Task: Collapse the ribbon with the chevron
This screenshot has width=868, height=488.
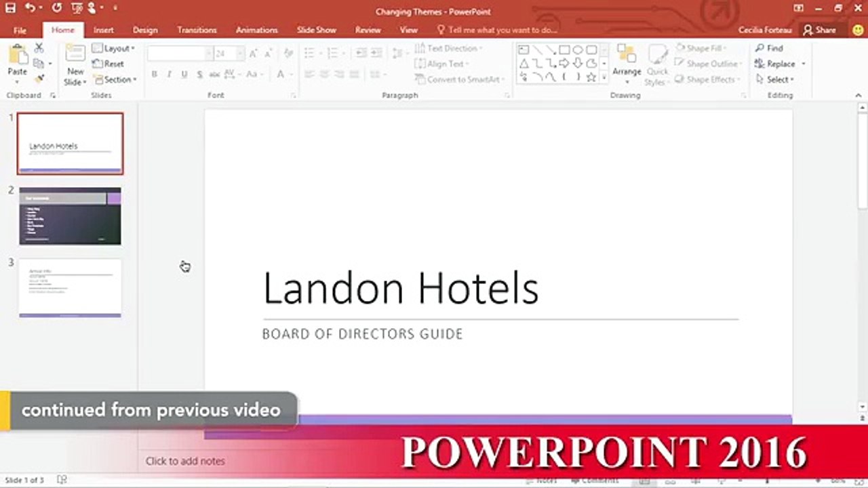Action: (x=859, y=96)
